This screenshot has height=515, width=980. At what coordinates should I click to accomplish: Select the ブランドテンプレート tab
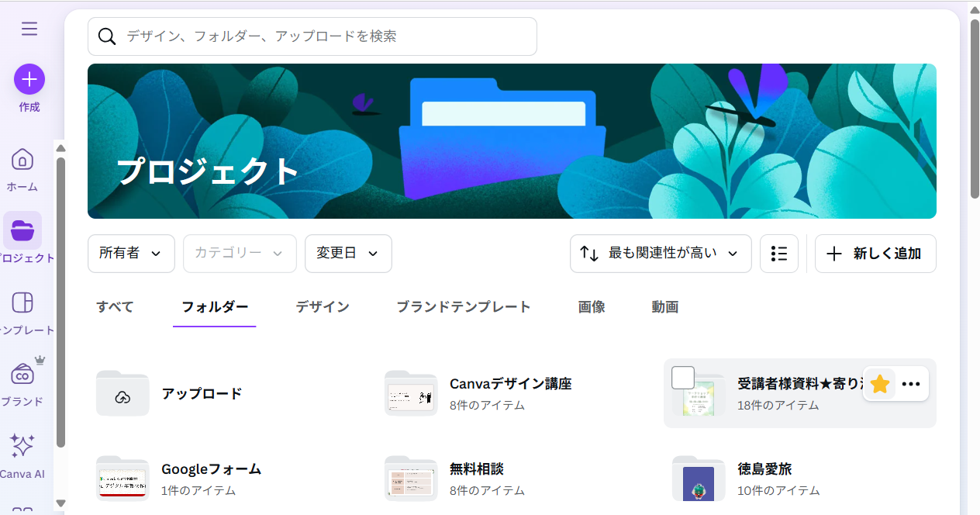[464, 307]
